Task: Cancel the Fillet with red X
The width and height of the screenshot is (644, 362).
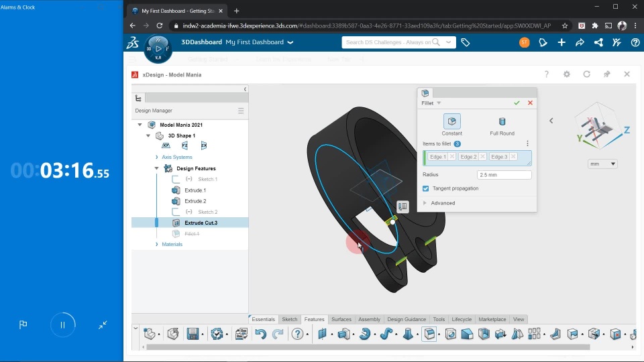Action: click(530, 103)
